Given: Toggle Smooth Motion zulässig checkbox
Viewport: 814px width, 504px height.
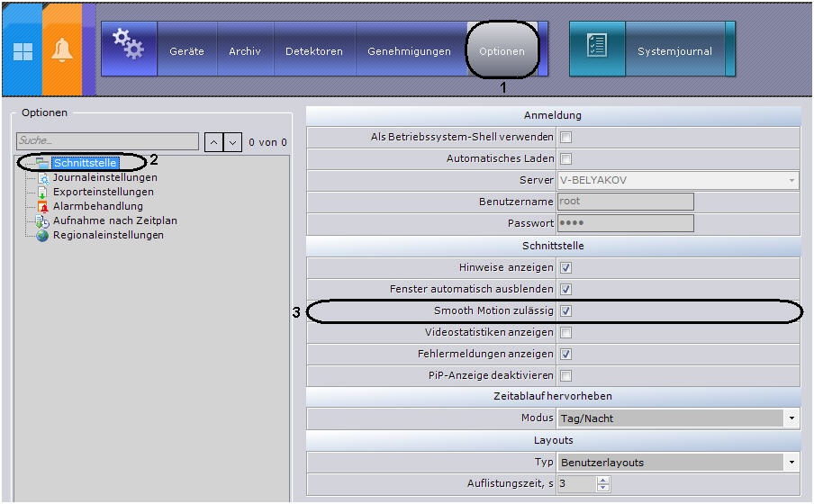Looking at the screenshot, I should (565, 310).
